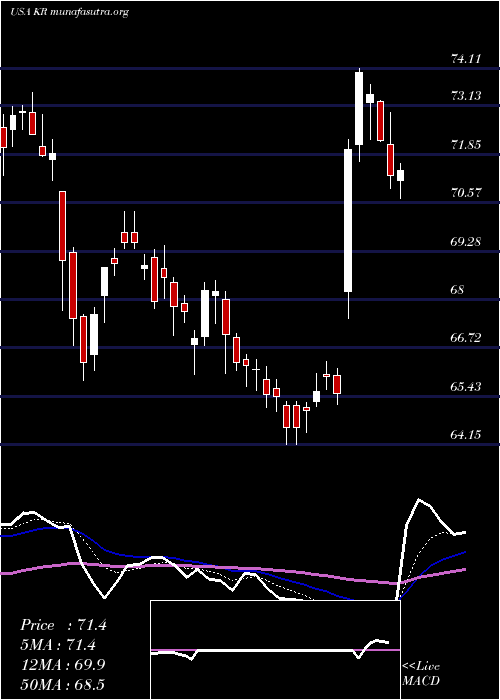Screen dimensions: 500x700
Task: Click the '5MA : 71.4' readout
Action: click(58, 645)
